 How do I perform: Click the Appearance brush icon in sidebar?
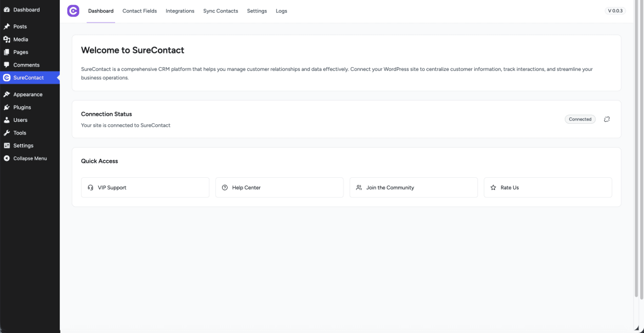[6, 94]
